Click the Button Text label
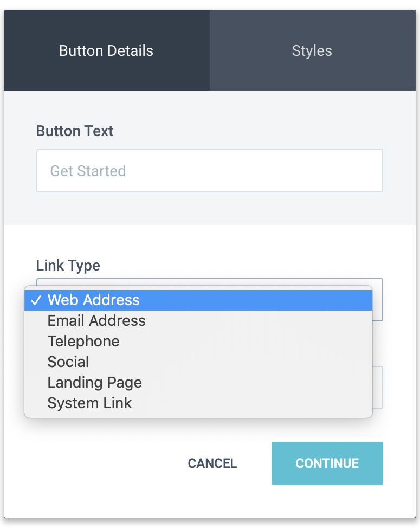This screenshot has height=528, width=420. click(75, 131)
